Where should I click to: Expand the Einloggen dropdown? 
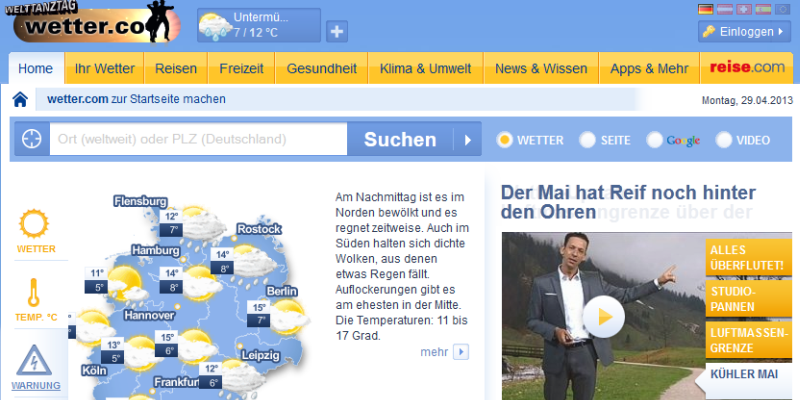(x=744, y=32)
